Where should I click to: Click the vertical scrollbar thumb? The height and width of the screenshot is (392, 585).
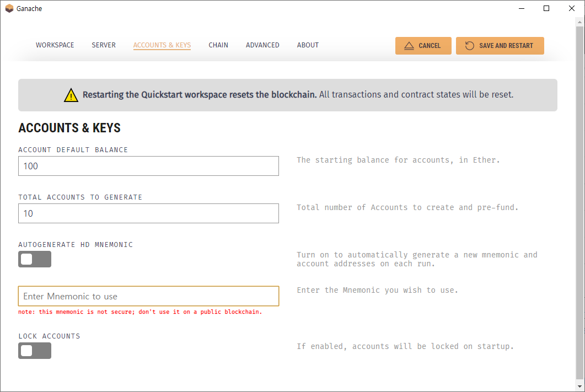tap(579, 202)
